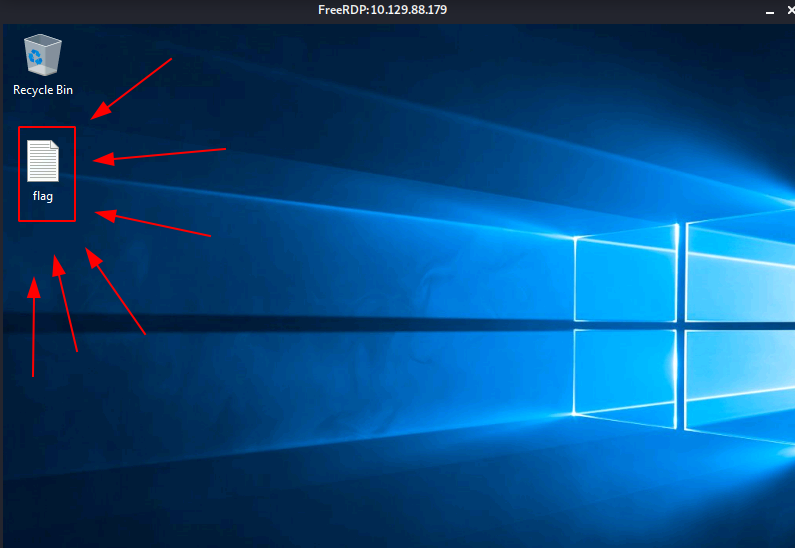Click the text lines on the flag document

click(x=42, y=162)
